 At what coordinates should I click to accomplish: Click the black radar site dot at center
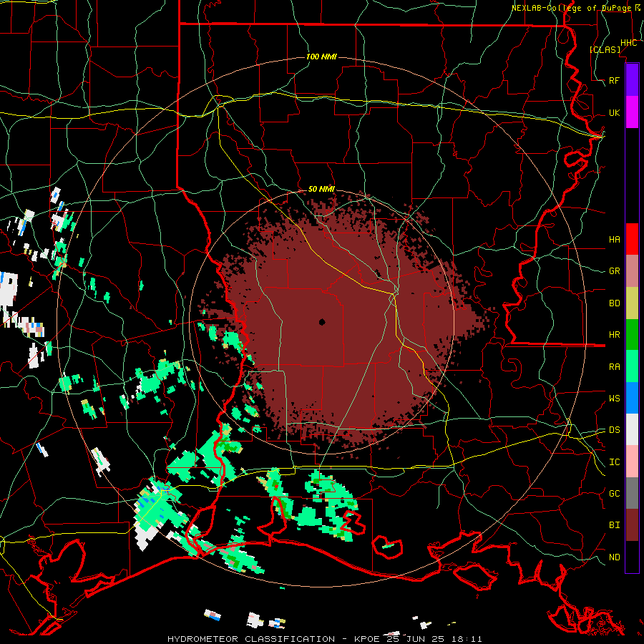coord(322,322)
